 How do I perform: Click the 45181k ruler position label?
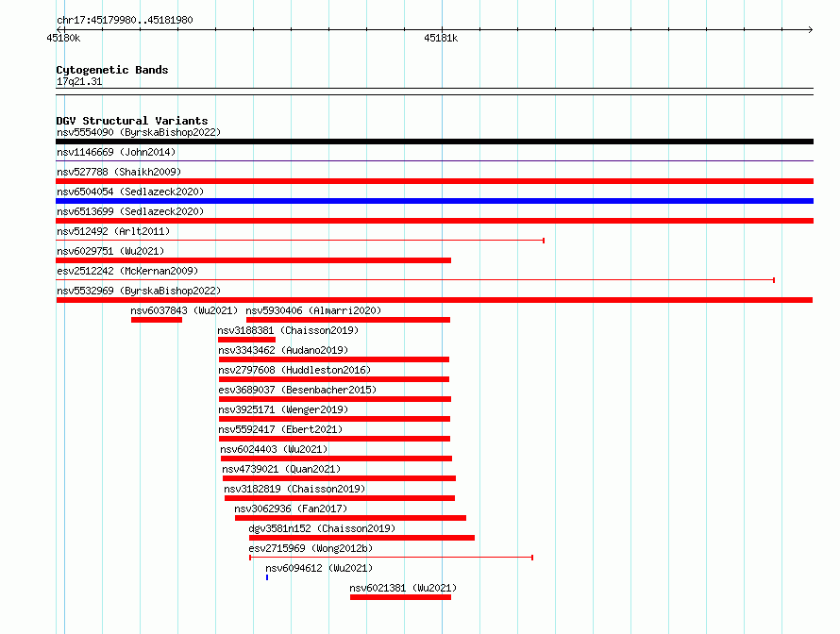(x=441, y=38)
